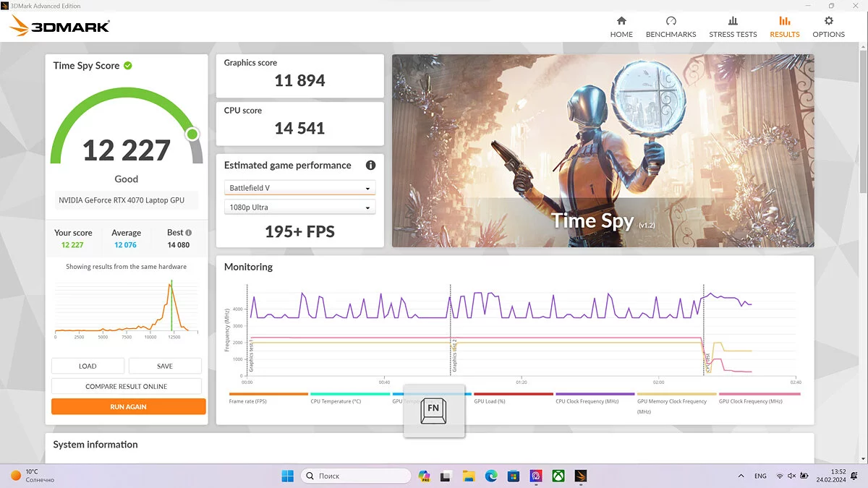This screenshot has height=488, width=868.
Task: Click the Windows taskbar search field
Action: pyautogui.click(x=355, y=476)
